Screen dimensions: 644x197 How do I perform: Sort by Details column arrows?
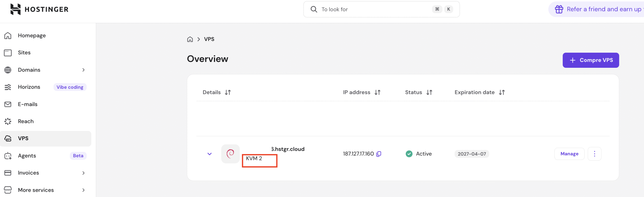tap(228, 92)
